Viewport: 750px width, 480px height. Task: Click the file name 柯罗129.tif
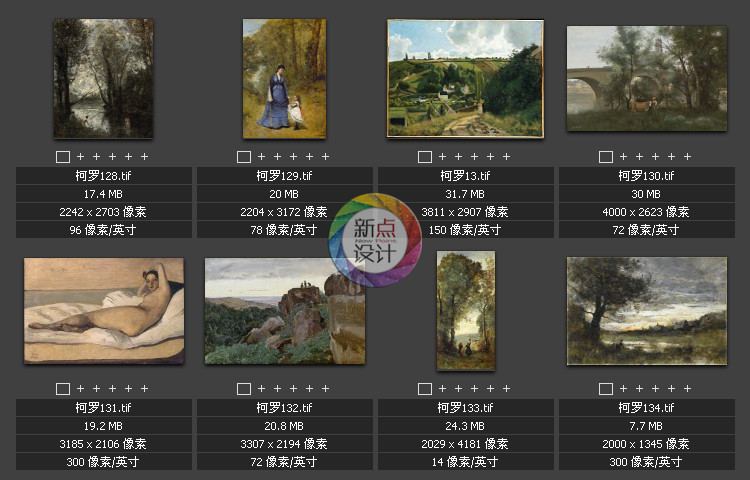pyautogui.click(x=285, y=176)
